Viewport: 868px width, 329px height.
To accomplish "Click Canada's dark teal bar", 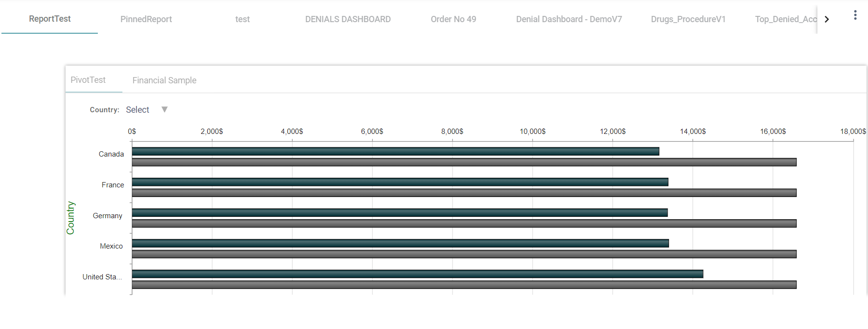I will pyautogui.click(x=395, y=151).
